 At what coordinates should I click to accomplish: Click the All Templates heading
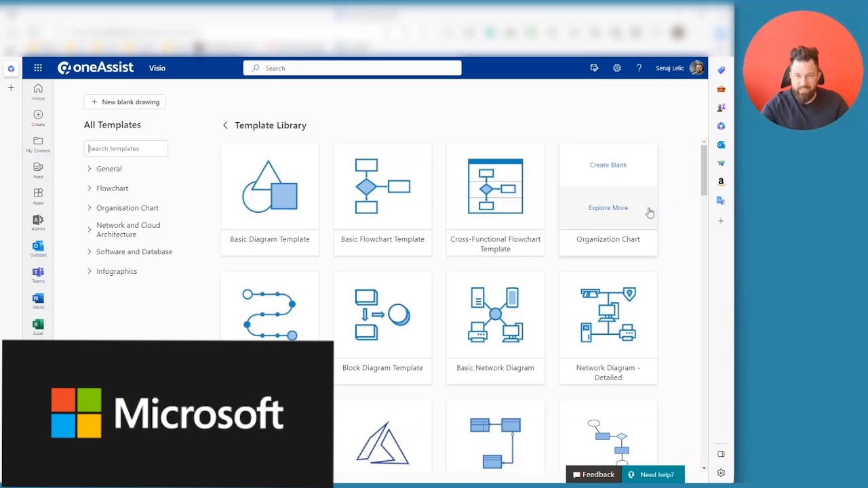[113, 125]
